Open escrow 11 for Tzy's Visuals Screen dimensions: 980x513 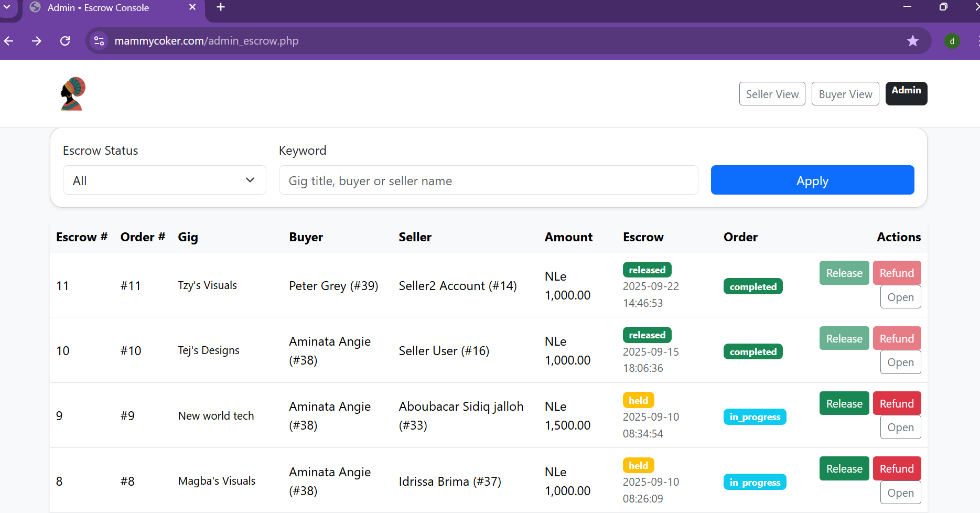pyautogui.click(x=900, y=297)
